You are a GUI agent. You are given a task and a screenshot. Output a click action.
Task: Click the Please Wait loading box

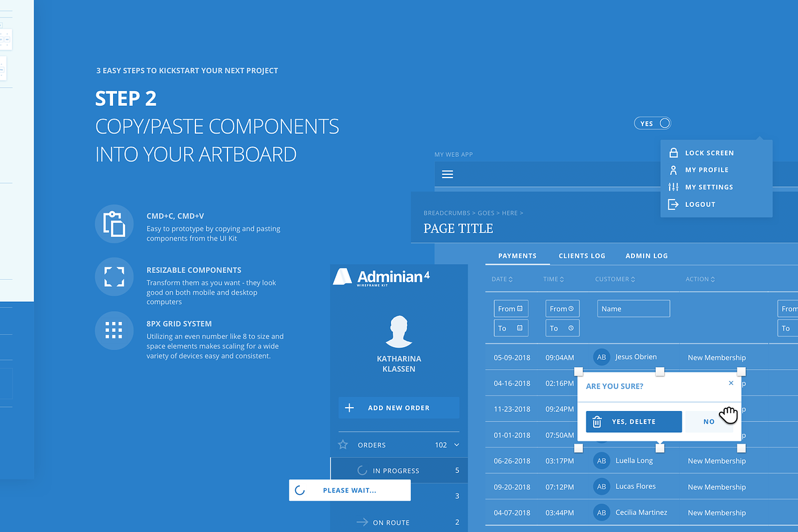pos(350,490)
